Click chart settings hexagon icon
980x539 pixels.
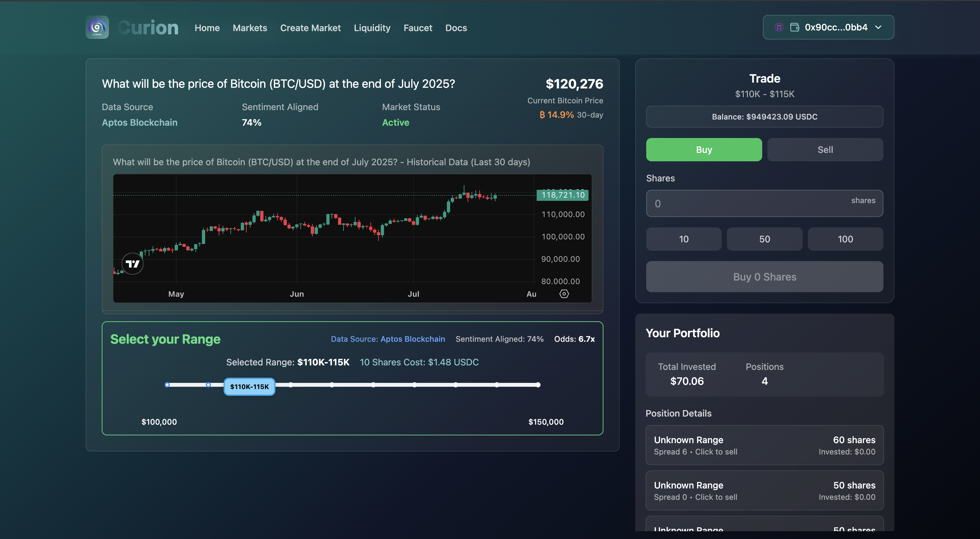[564, 294]
